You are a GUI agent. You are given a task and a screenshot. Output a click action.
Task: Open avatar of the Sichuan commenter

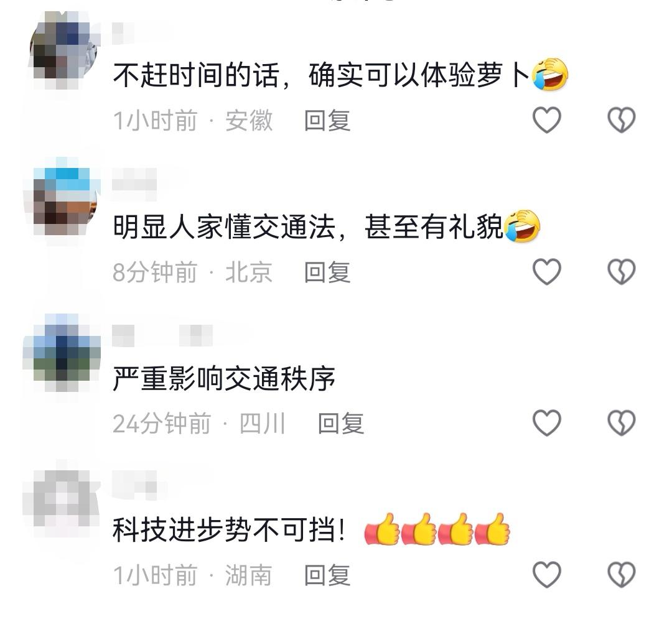tap(64, 353)
